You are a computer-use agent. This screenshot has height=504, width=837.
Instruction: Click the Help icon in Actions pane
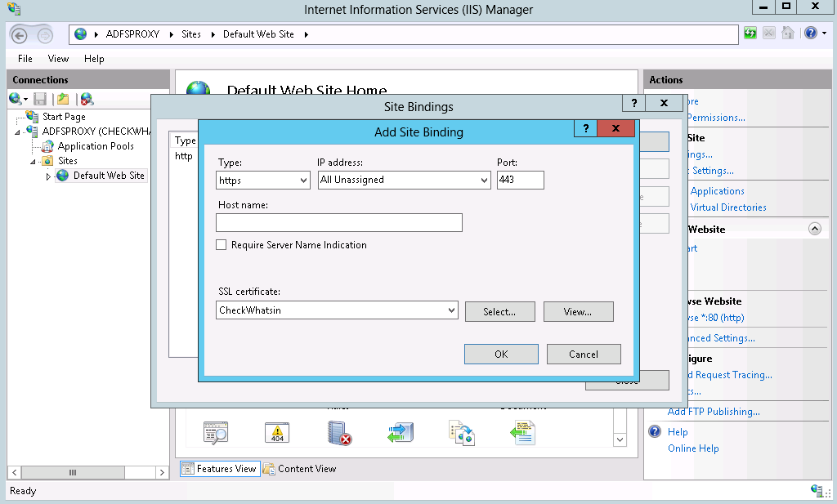coord(655,431)
